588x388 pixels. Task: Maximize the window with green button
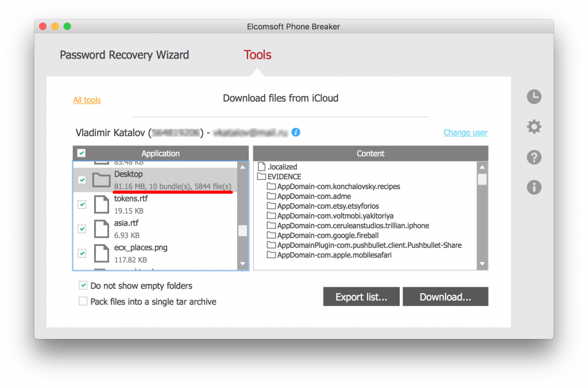67,26
